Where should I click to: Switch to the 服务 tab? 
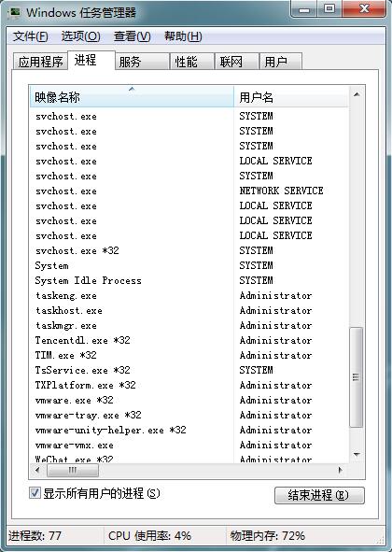[142, 62]
